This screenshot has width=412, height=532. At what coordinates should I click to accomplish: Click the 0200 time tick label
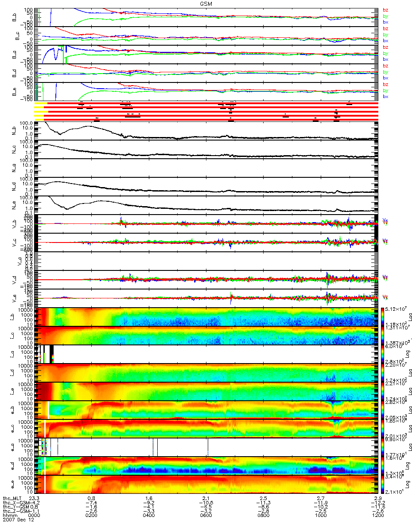pos(92,516)
